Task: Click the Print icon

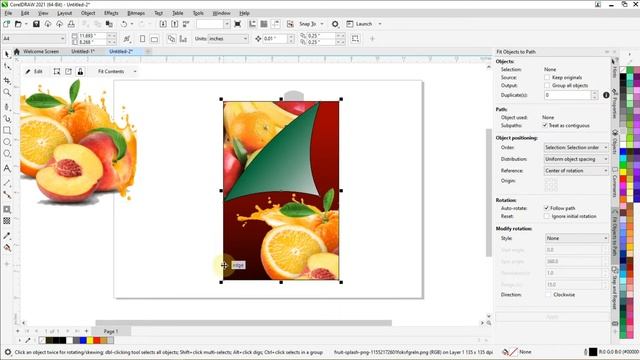Action: [x=71, y=24]
